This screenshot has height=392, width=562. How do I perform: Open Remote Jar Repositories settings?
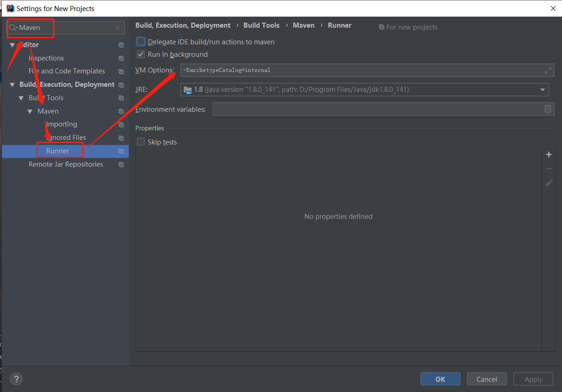coord(66,164)
